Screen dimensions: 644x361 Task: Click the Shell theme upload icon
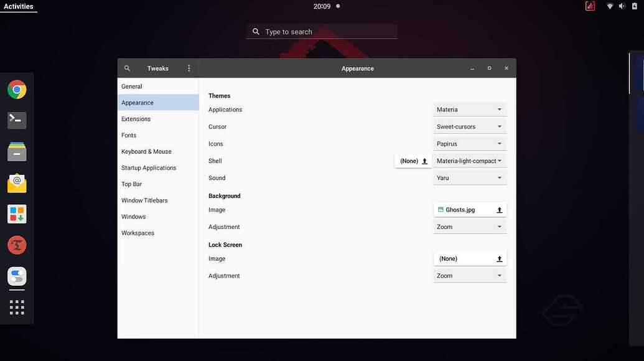425,161
